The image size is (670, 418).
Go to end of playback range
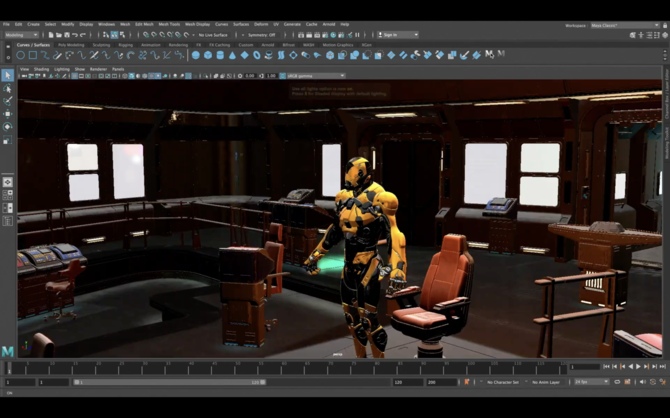coord(662,367)
